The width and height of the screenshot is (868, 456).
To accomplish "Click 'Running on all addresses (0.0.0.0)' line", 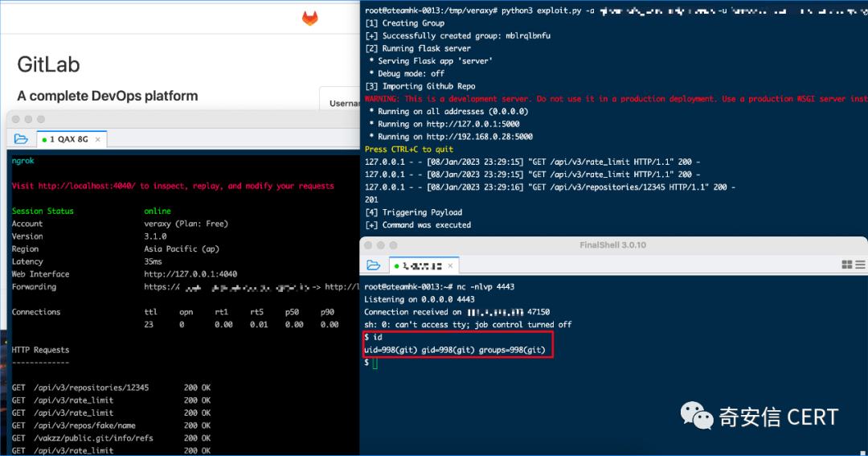I will [449, 112].
